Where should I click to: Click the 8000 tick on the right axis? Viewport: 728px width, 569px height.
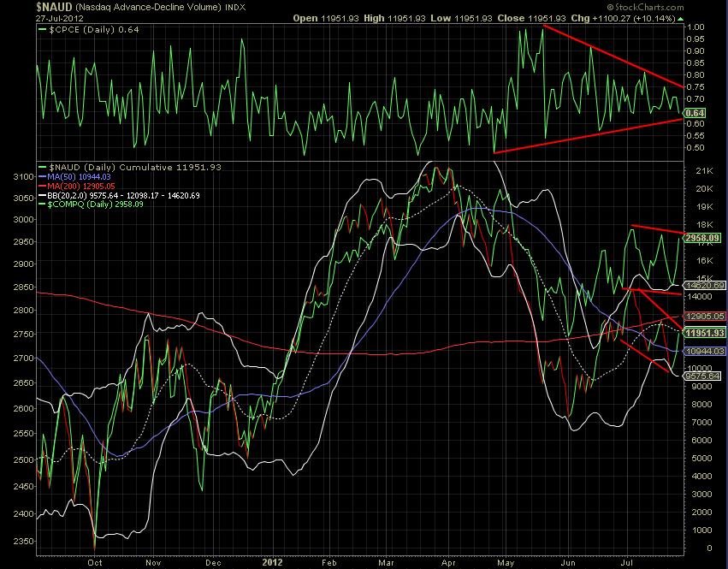[x=702, y=404]
